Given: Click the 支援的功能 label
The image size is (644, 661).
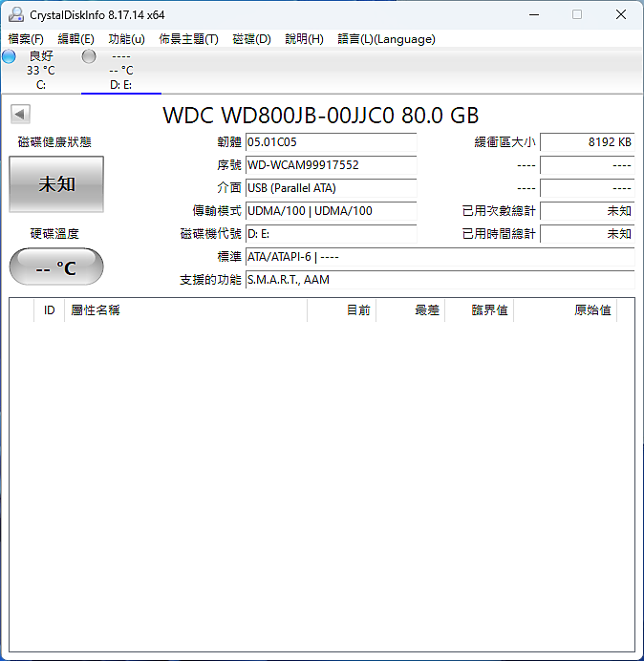Looking at the screenshot, I should [210, 280].
